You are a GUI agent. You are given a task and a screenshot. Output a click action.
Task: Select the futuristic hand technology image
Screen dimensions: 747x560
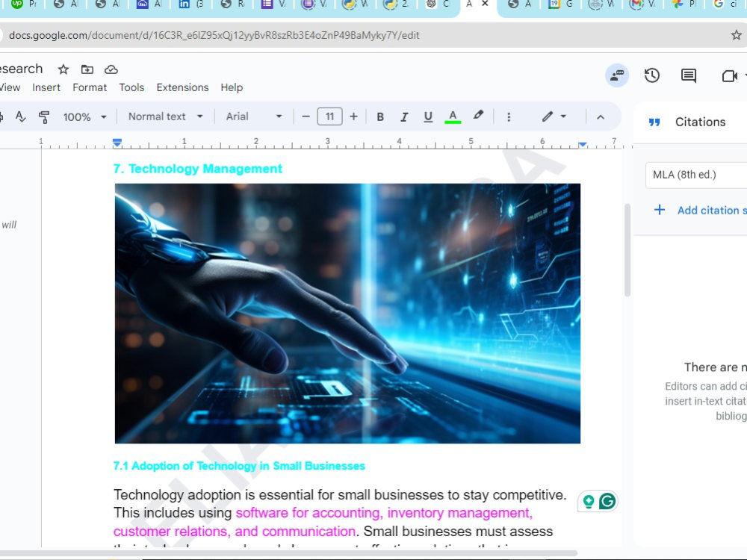(347, 314)
